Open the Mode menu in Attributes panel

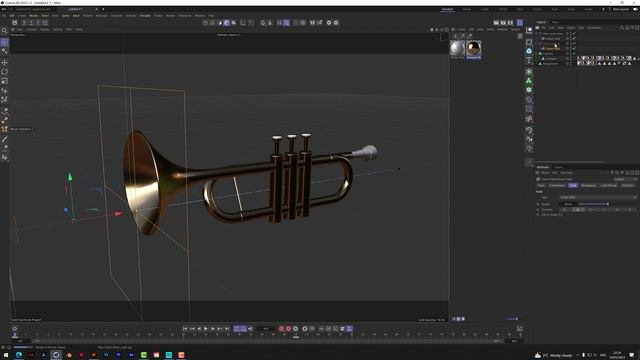pyautogui.click(x=545, y=173)
